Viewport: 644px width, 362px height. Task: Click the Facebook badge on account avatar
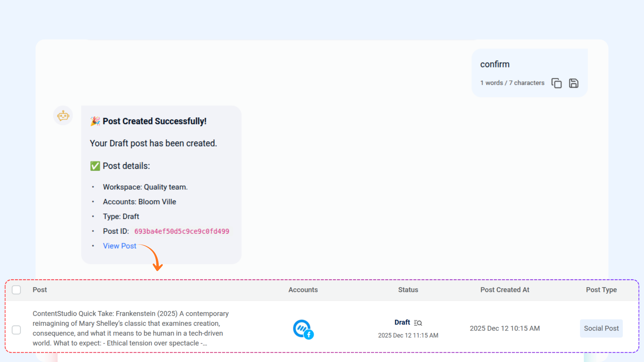coord(309,335)
